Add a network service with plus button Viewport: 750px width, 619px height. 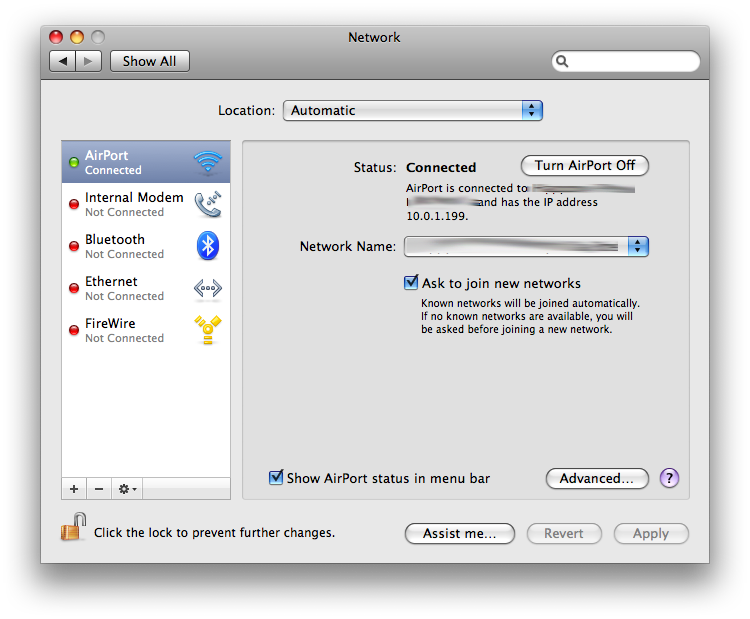[x=74, y=489]
